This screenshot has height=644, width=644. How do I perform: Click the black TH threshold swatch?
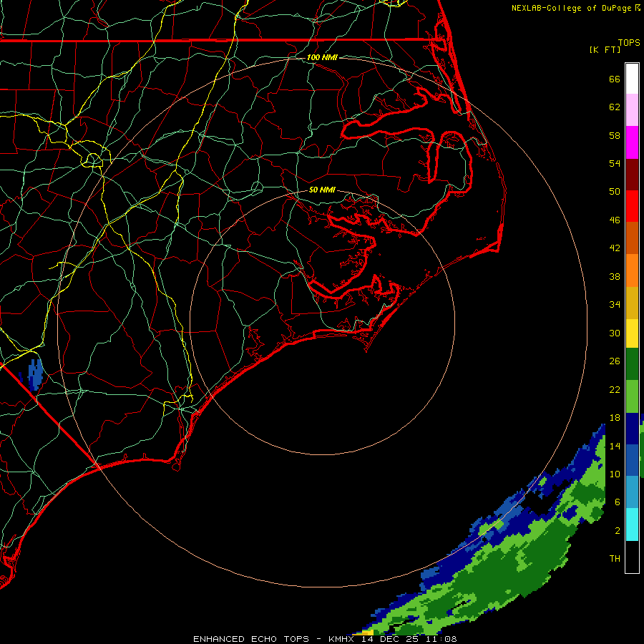click(x=632, y=557)
